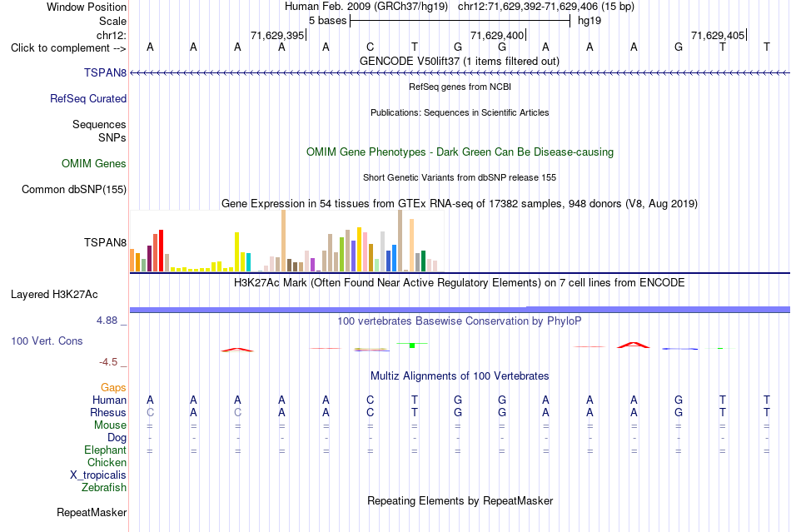Click 'Repeating Elements by RepeatMasker' title
This screenshot has width=791, height=532.
tap(460, 500)
